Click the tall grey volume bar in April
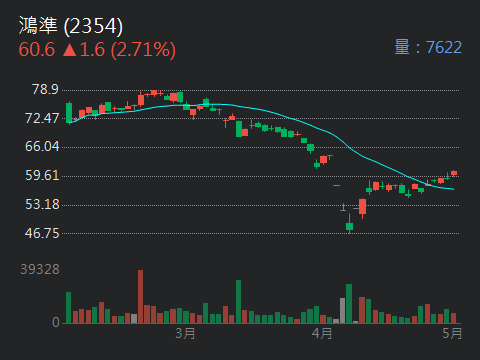Viewport: 480px width, 360px height. (x=342, y=311)
